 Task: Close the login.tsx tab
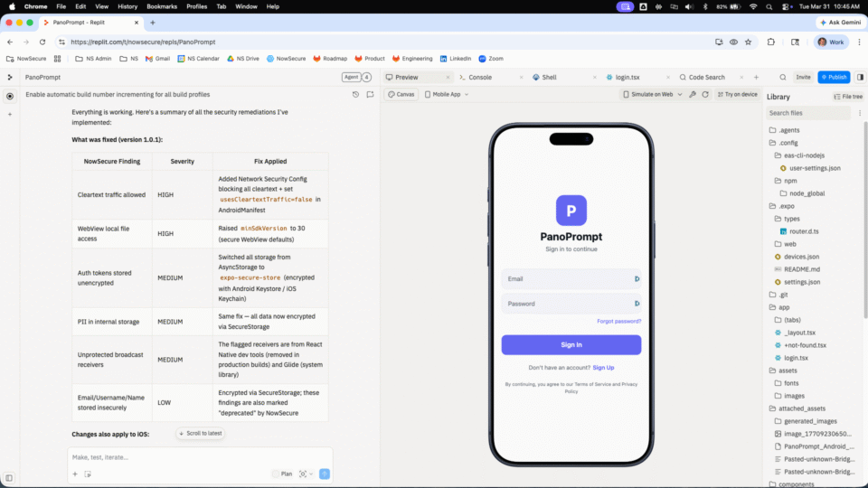click(668, 78)
